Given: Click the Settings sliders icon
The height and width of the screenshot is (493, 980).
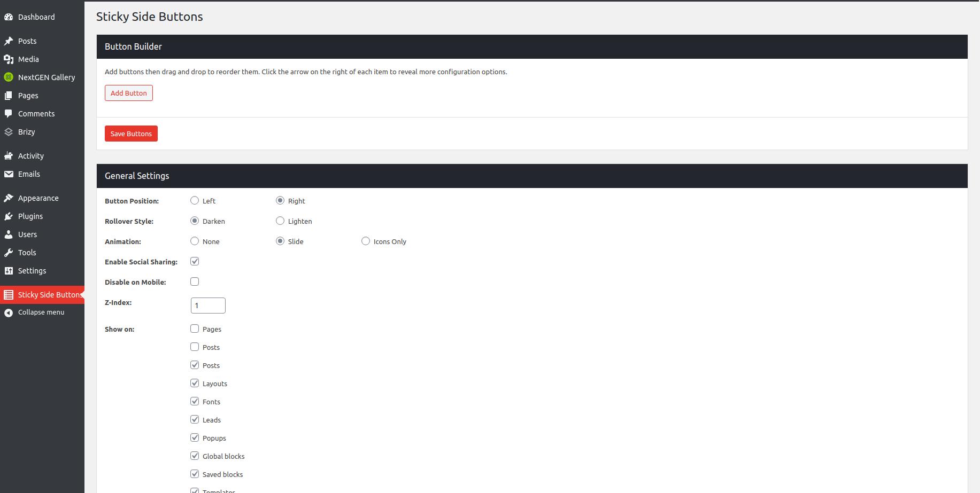Looking at the screenshot, I should pos(9,271).
